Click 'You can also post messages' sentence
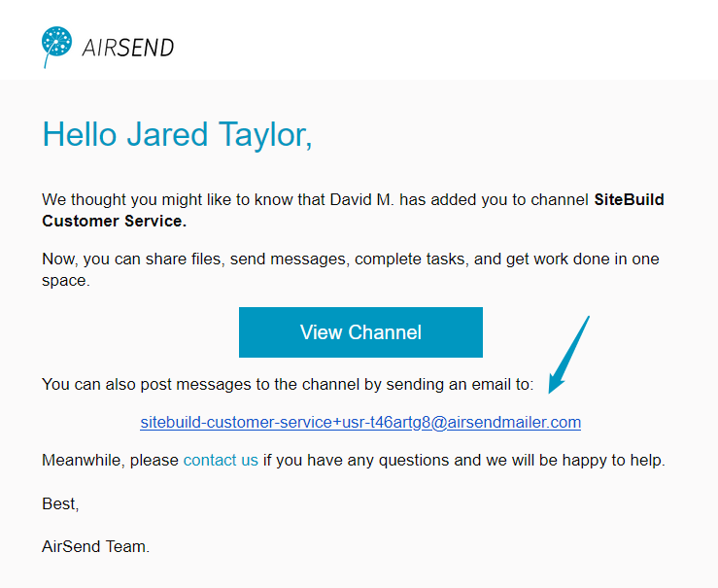 (288, 384)
